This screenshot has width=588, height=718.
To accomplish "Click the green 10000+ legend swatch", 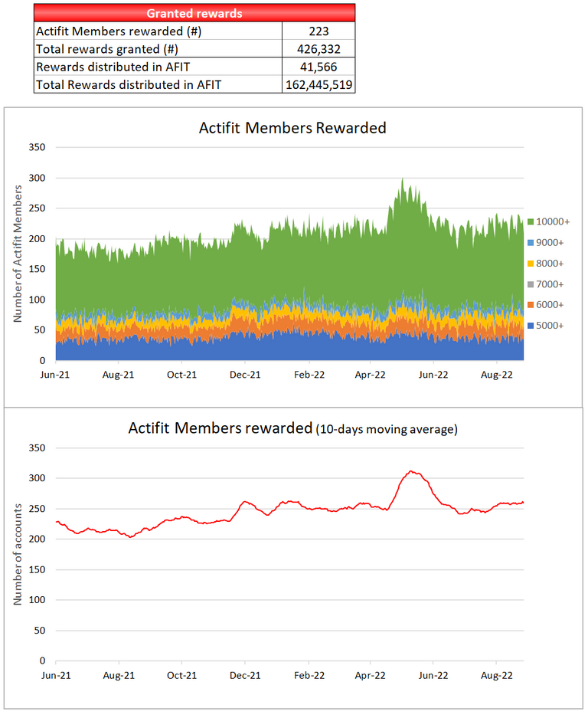I will coord(531,221).
